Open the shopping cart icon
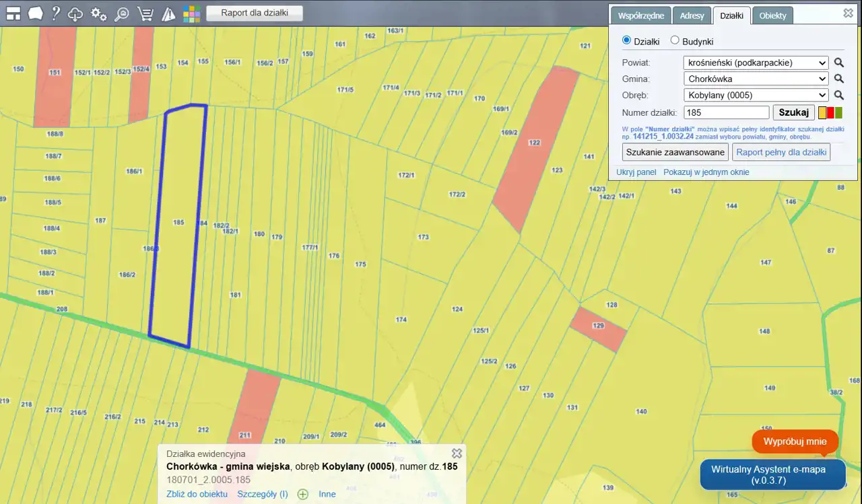 pyautogui.click(x=145, y=13)
